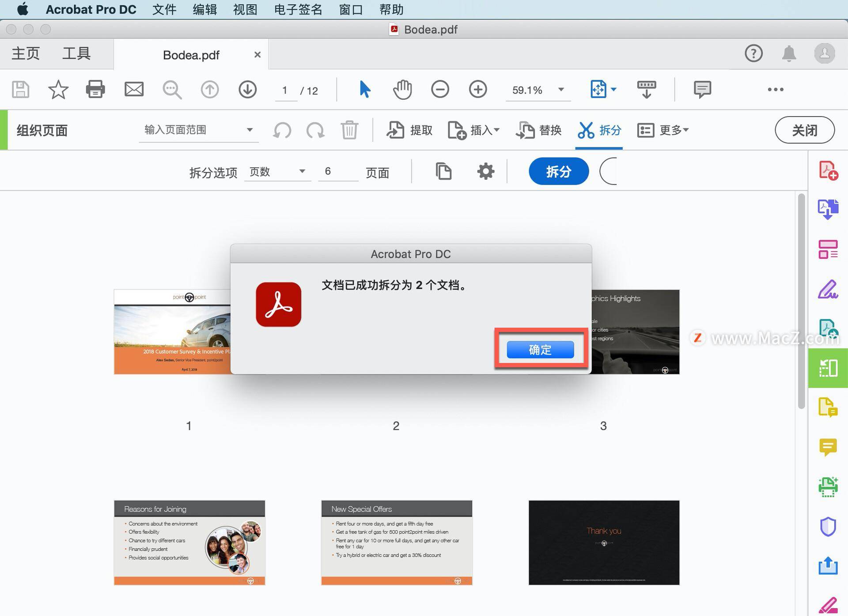Click 确定 in the split success dialog
The image size is (848, 616).
(541, 349)
